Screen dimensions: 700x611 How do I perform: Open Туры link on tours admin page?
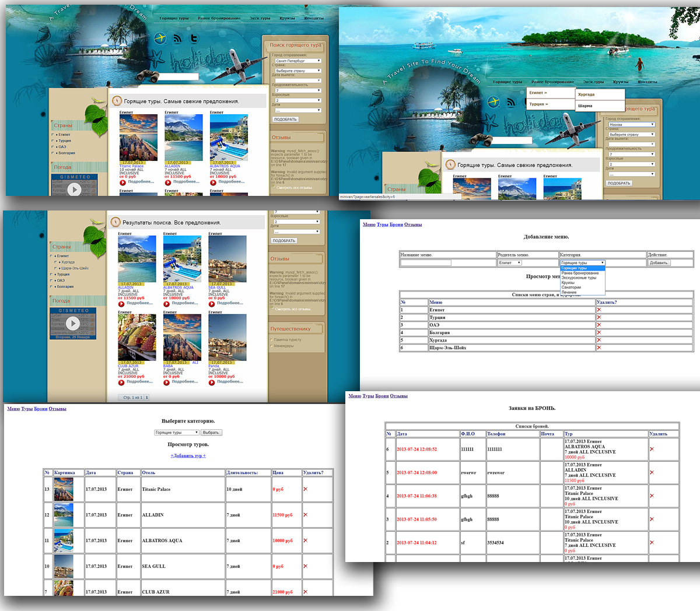tap(27, 409)
